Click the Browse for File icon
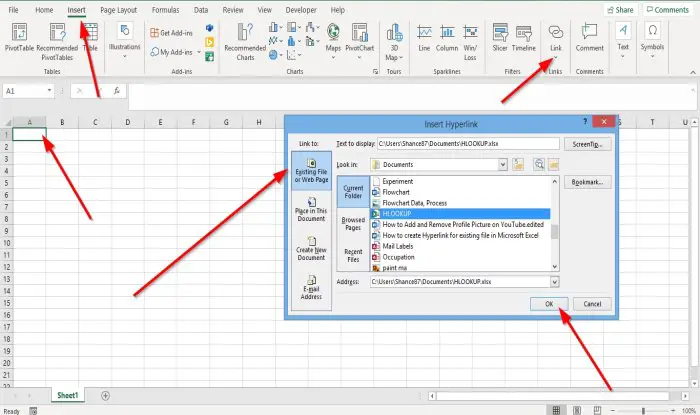 point(554,164)
